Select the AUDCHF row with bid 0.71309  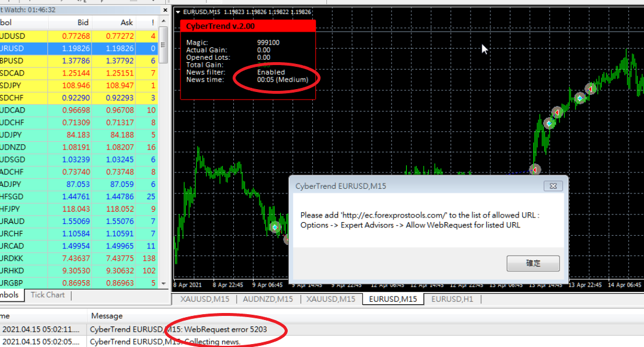[79, 123]
